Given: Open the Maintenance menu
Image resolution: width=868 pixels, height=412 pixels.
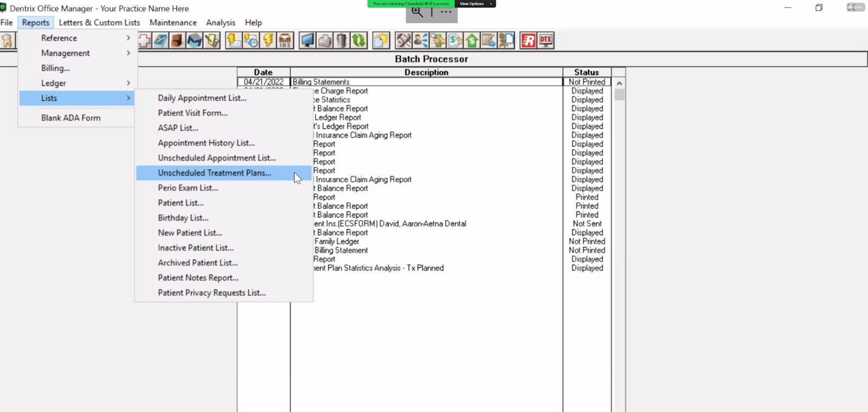Looking at the screenshot, I should (x=173, y=23).
